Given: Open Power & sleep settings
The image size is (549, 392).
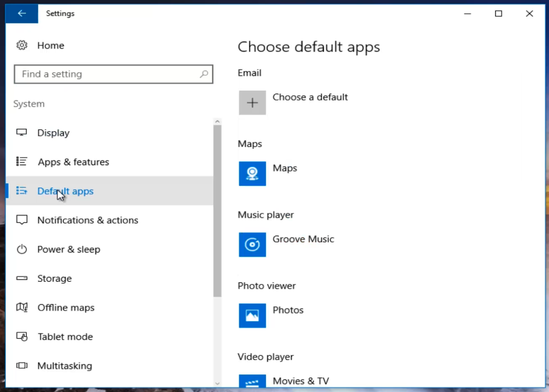Looking at the screenshot, I should click(69, 249).
